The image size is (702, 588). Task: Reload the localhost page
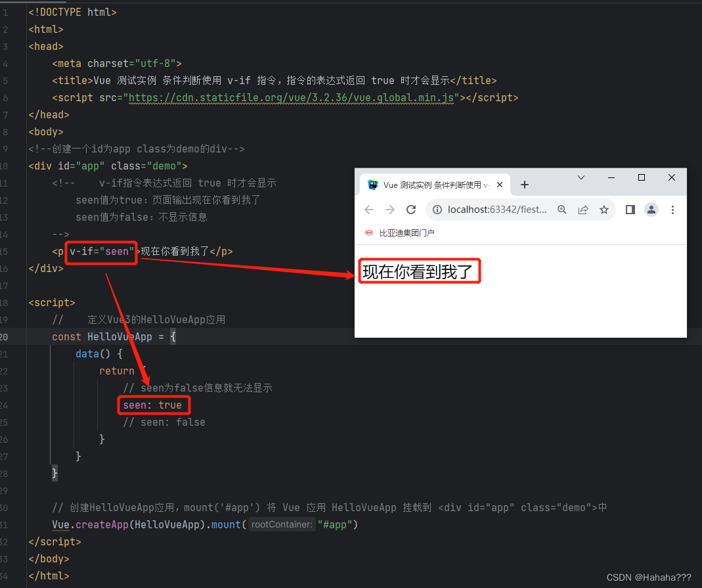pyautogui.click(x=411, y=210)
